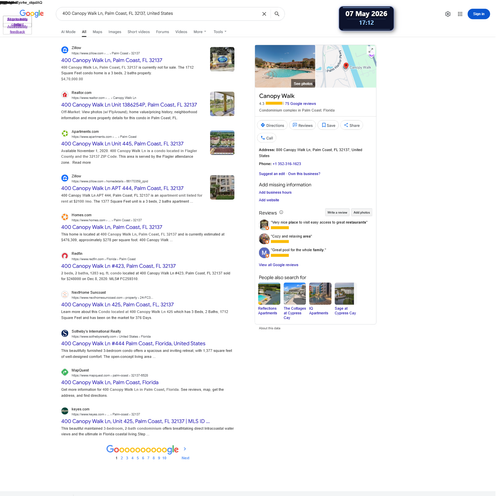Open NextHome Suncoast 425 result
The width and height of the screenshot is (500, 496).
pyautogui.click(x=117, y=305)
